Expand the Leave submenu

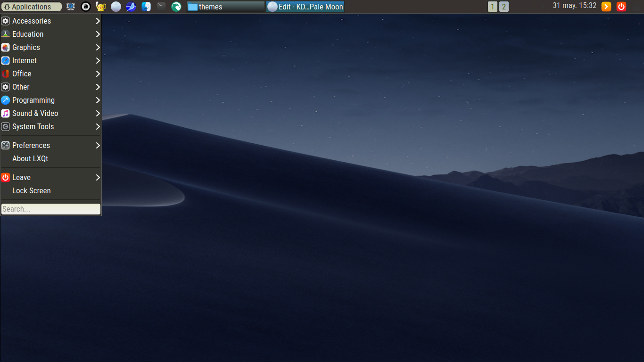(51, 177)
